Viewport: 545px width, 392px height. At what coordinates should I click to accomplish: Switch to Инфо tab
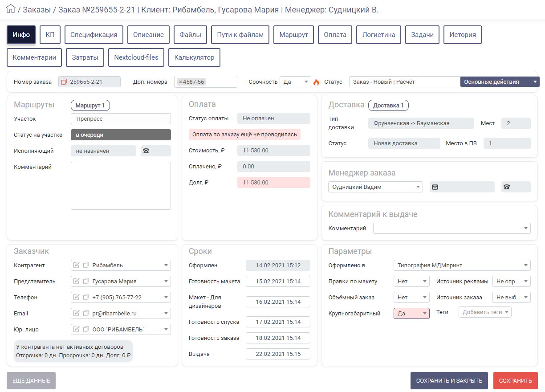(21, 35)
